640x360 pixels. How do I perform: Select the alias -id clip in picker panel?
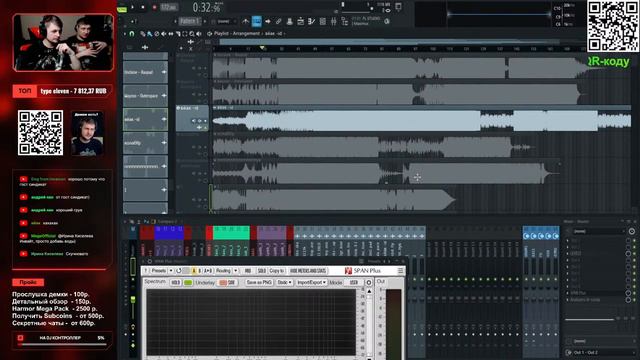[x=145, y=119]
